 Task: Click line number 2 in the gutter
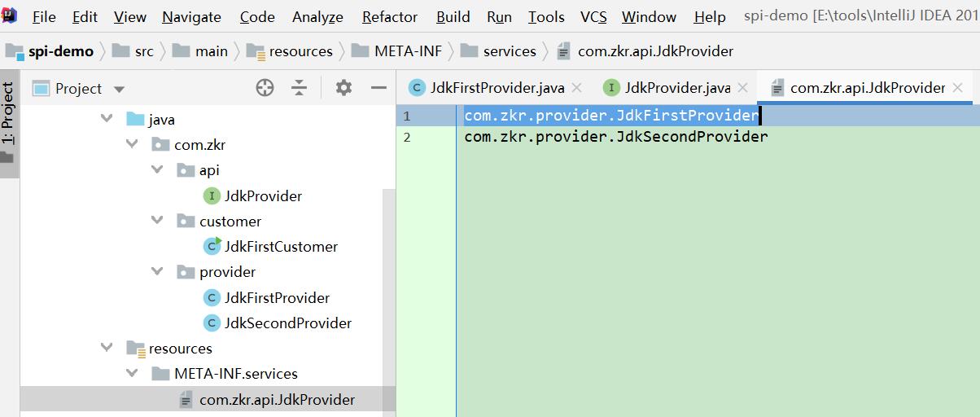pyautogui.click(x=407, y=137)
